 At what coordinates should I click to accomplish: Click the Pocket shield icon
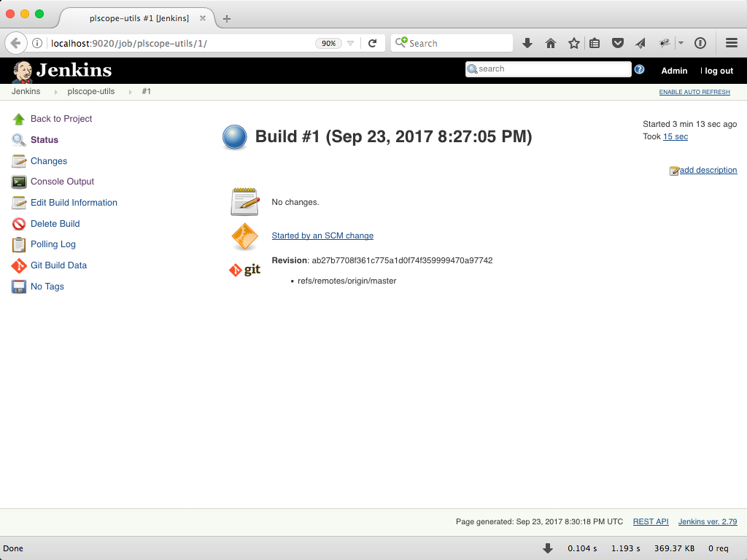click(x=618, y=43)
